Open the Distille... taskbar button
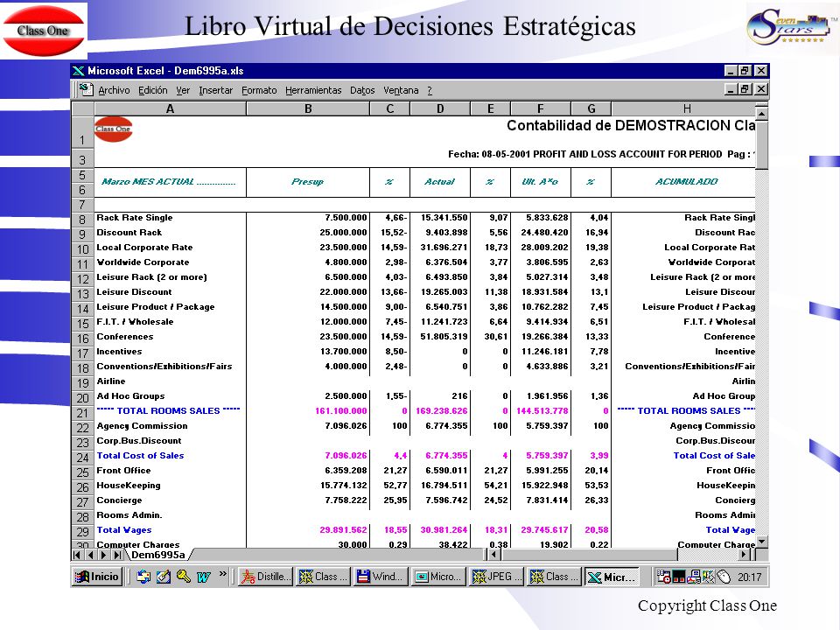This screenshot has height=630, width=840. [x=265, y=577]
